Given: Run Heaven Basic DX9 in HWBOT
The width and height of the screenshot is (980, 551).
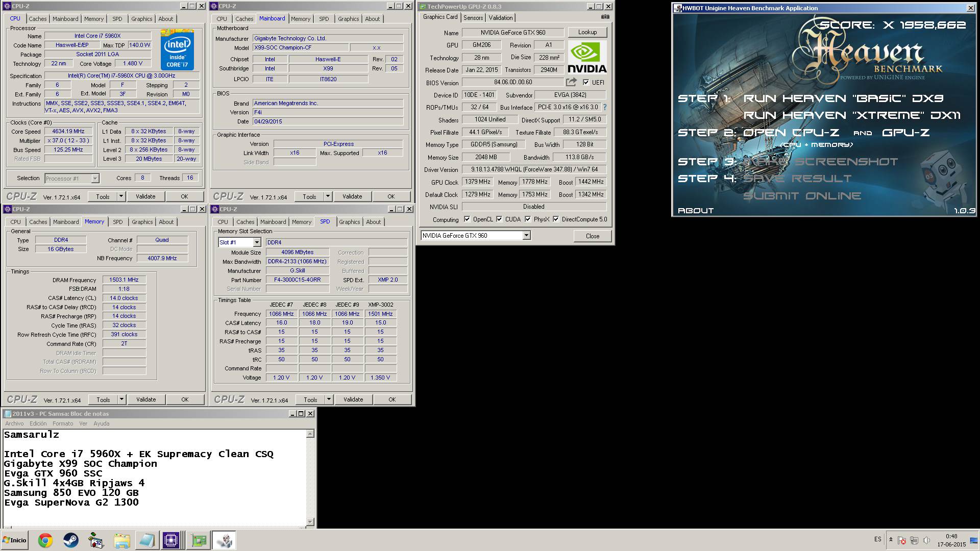Looking at the screenshot, I should [843, 98].
